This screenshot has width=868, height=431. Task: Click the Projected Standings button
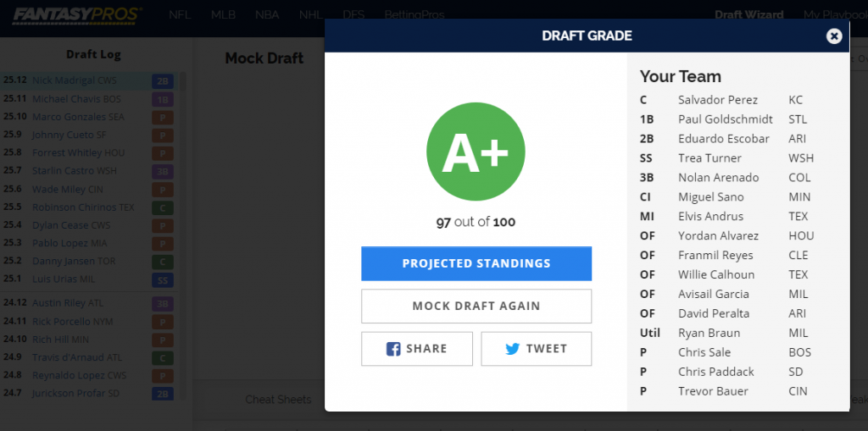point(476,263)
